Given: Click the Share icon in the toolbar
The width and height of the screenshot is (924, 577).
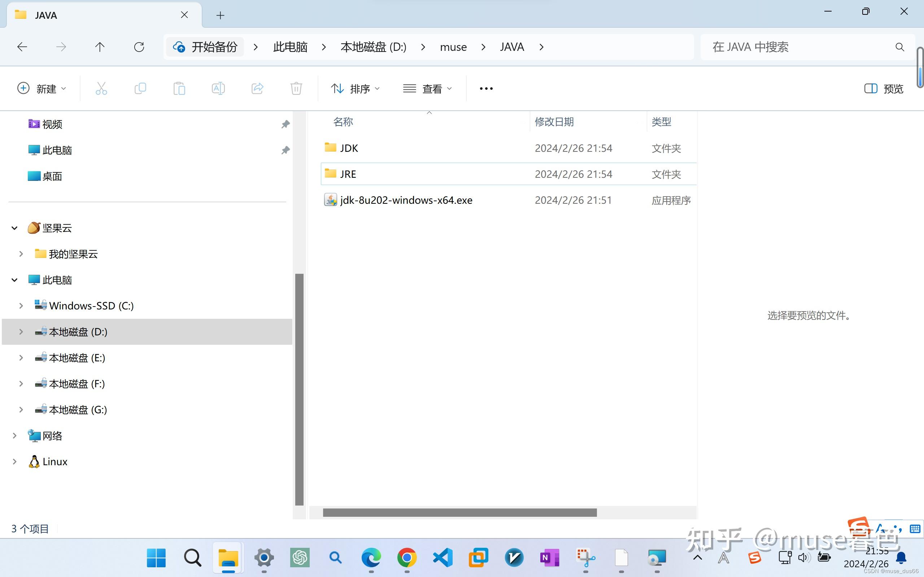Looking at the screenshot, I should pos(257,88).
